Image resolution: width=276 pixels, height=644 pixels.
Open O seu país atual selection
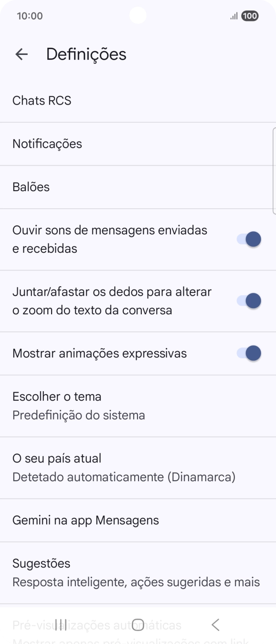click(x=138, y=467)
